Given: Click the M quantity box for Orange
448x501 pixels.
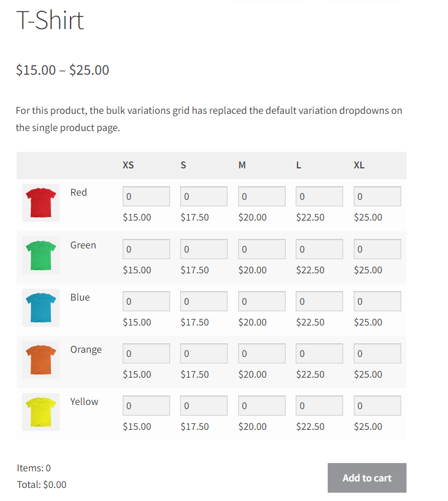Looking at the screenshot, I should pyautogui.click(x=261, y=353).
